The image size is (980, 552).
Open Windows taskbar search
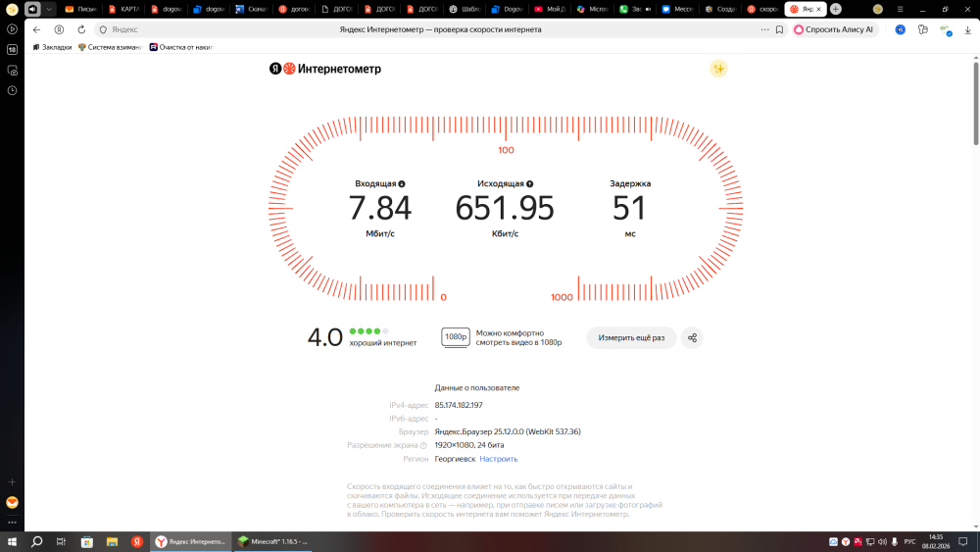pos(37,541)
